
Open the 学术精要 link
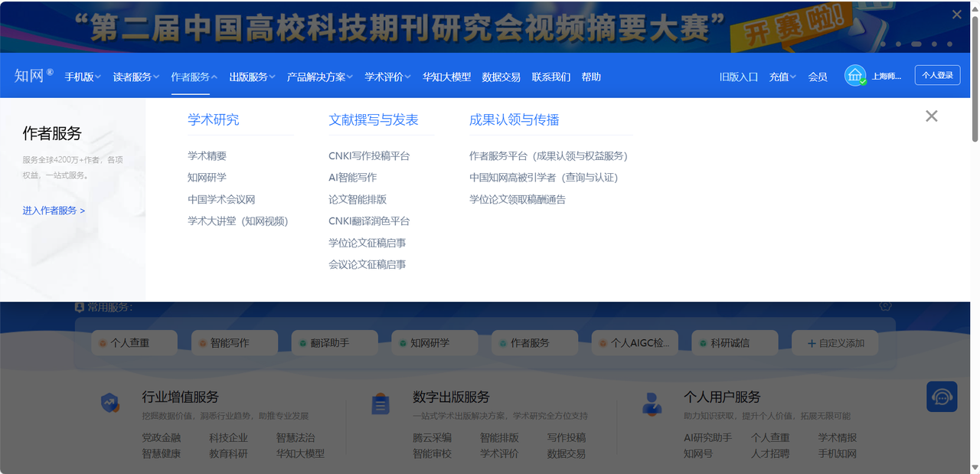[207, 155]
